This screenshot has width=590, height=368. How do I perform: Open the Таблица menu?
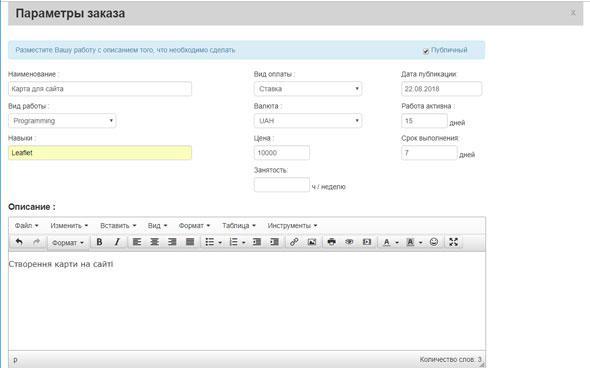coord(239,225)
